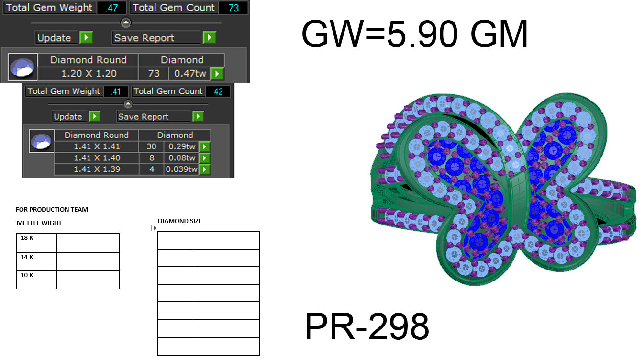Click Save Report in top panel
644x360 pixels.
point(156,38)
